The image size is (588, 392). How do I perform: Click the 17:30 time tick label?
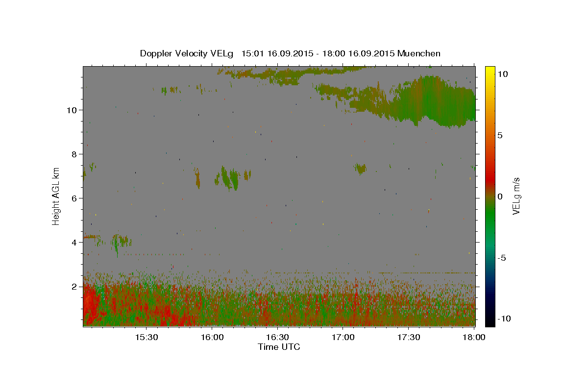409,338
